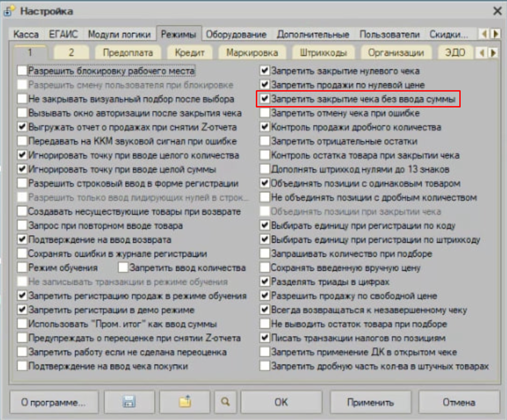
Task: Click the Отмена button
Action: [458, 403]
